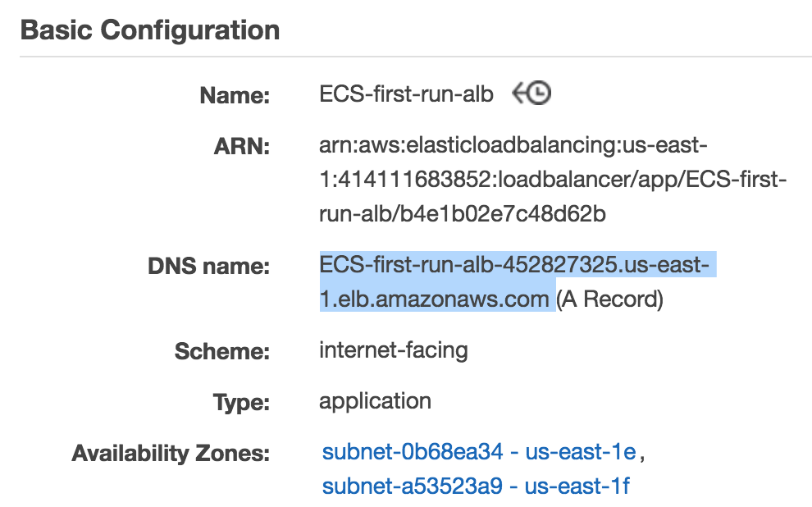Click the ECS-first-run-alb name value
This screenshot has width=812, height=507.
[406, 94]
